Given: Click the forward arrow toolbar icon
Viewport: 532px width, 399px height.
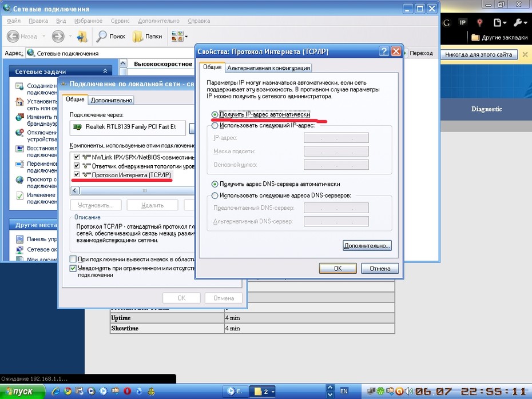Looking at the screenshot, I should click(x=58, y=36).
